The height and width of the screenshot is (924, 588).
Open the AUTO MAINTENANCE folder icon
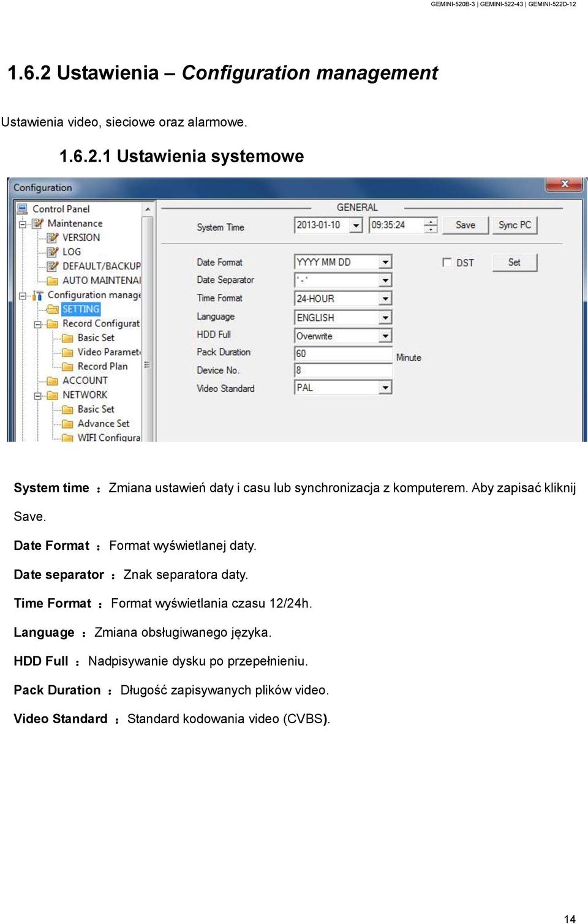click(x=53, y=280)
